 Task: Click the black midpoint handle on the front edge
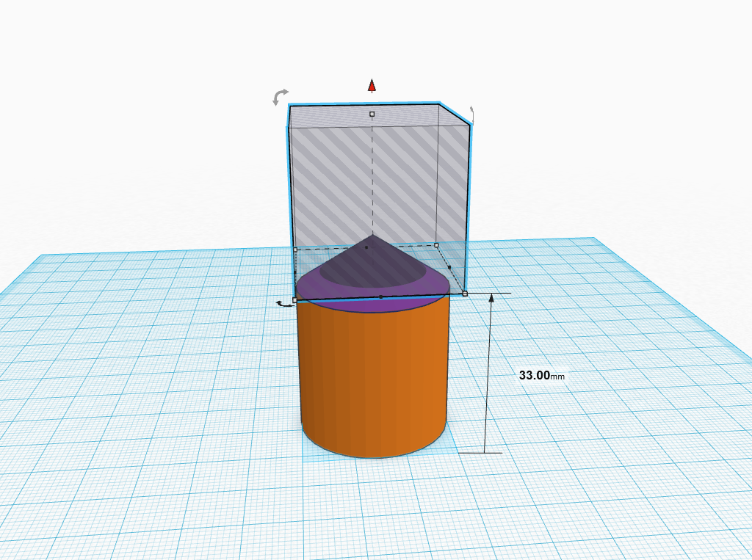381,297
